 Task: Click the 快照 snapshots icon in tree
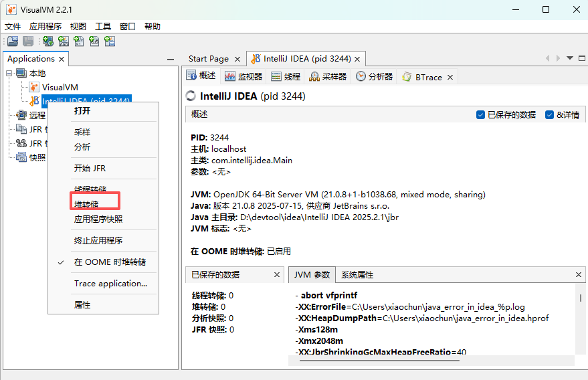tap(21, 157)
